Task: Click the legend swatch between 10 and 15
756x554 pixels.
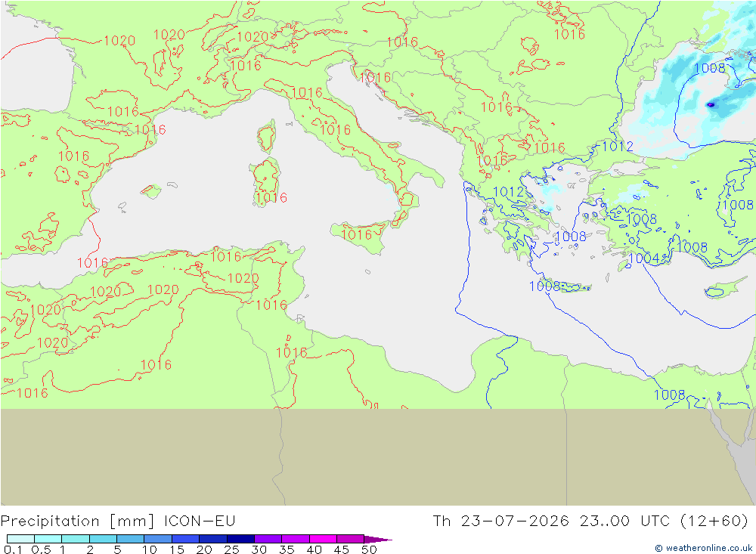Action: pyautogui.click(x=158, y=539)
